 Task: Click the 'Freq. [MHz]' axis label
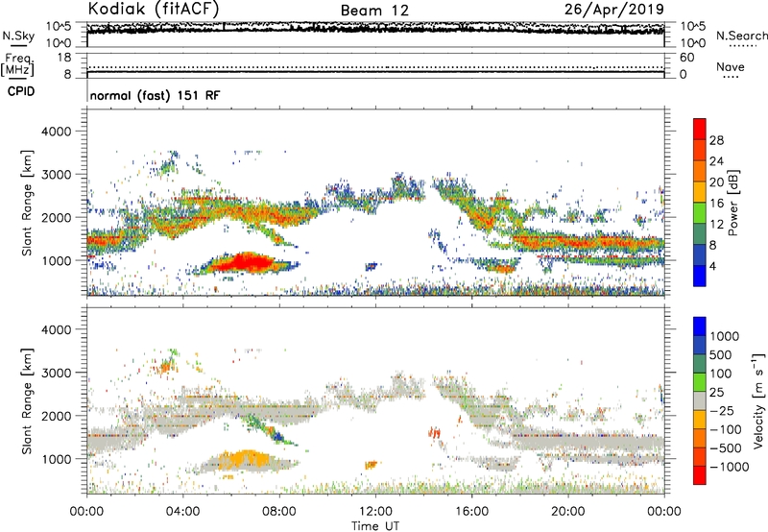point(17,65)
